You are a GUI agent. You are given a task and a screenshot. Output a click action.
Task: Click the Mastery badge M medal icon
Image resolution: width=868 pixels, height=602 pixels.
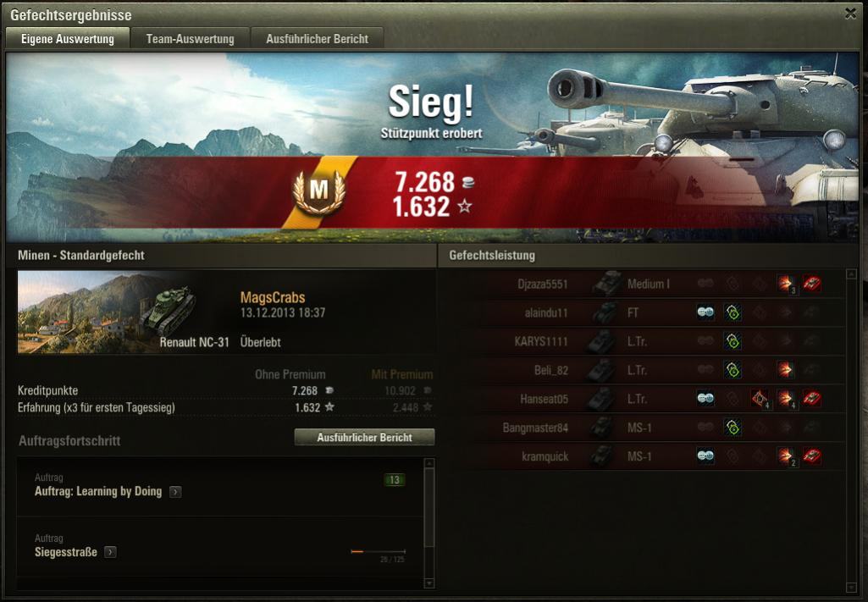pos(319,191)
